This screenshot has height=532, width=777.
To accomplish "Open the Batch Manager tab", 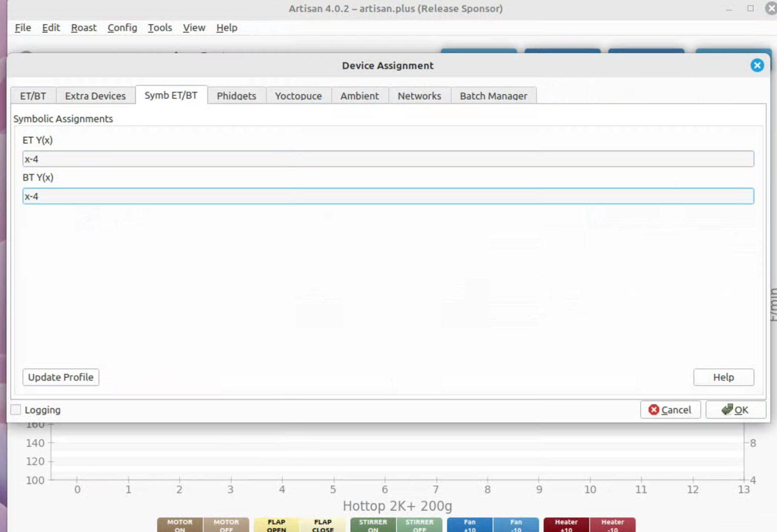I will point(493,96).
